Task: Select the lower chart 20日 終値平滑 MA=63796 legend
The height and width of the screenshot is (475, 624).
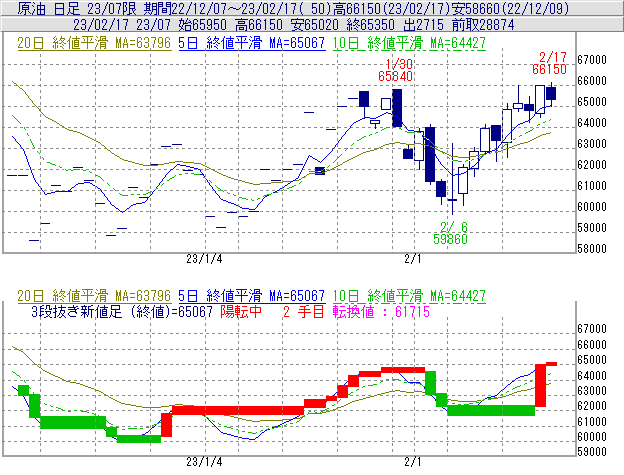Action: pos(94,296)
